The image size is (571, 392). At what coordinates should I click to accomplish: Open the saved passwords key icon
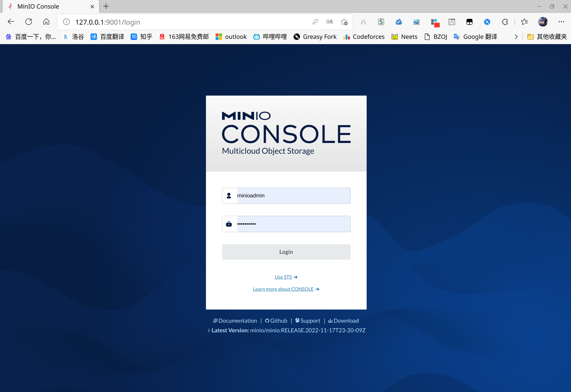(315, 22)
